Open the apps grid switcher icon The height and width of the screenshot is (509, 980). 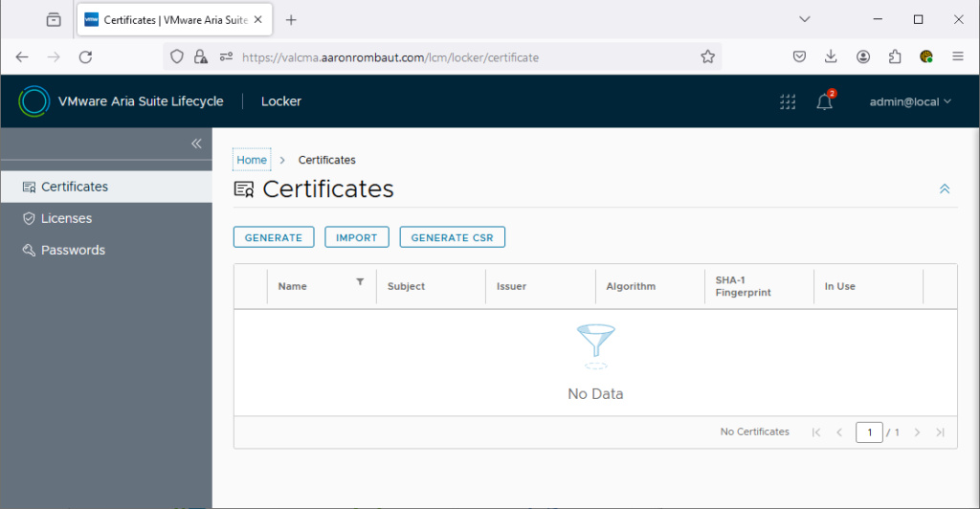788,102
